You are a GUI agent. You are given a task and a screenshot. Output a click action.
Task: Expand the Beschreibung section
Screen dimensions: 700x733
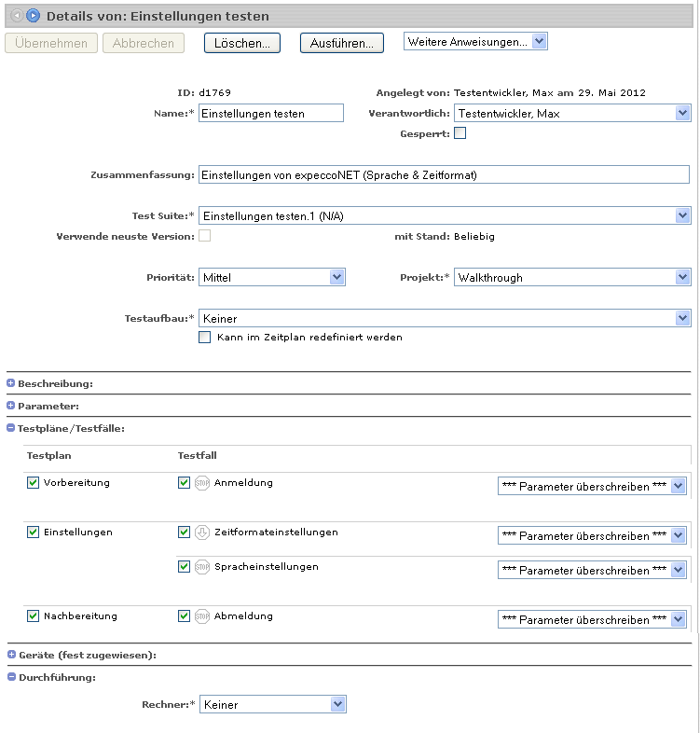(x=11, y=383)
